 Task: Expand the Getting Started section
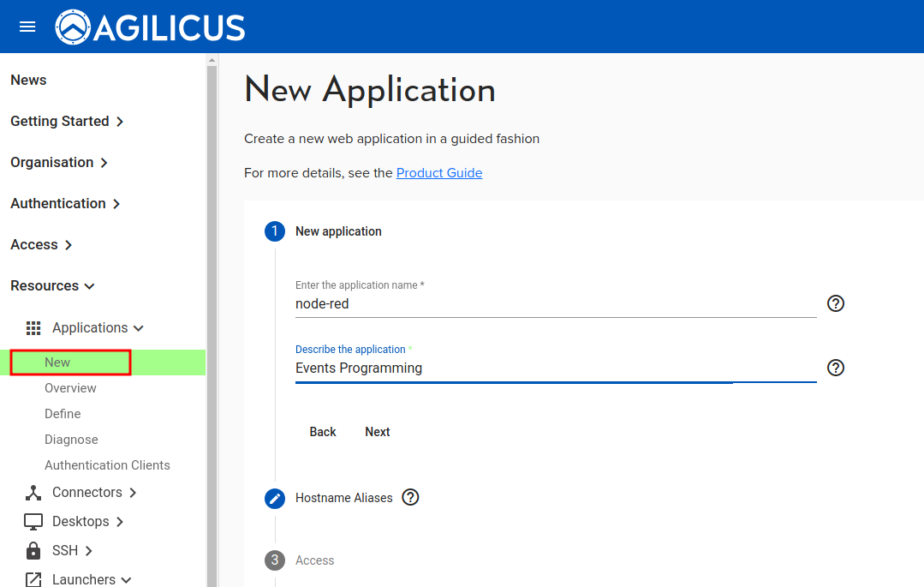pyautogui.click(x=67, y=122)
